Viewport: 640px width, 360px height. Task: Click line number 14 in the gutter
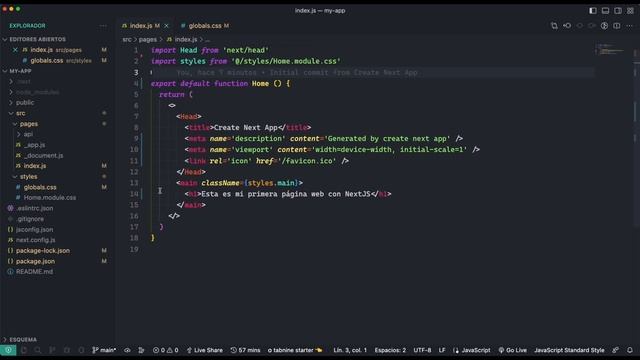pyautogui.click(x=134, y=194)
